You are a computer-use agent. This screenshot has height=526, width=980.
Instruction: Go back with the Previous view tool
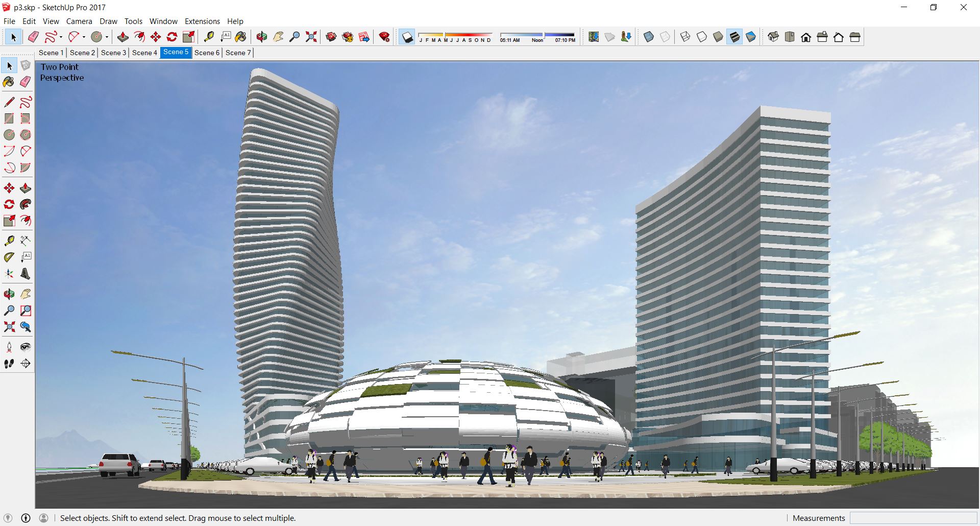26,326
